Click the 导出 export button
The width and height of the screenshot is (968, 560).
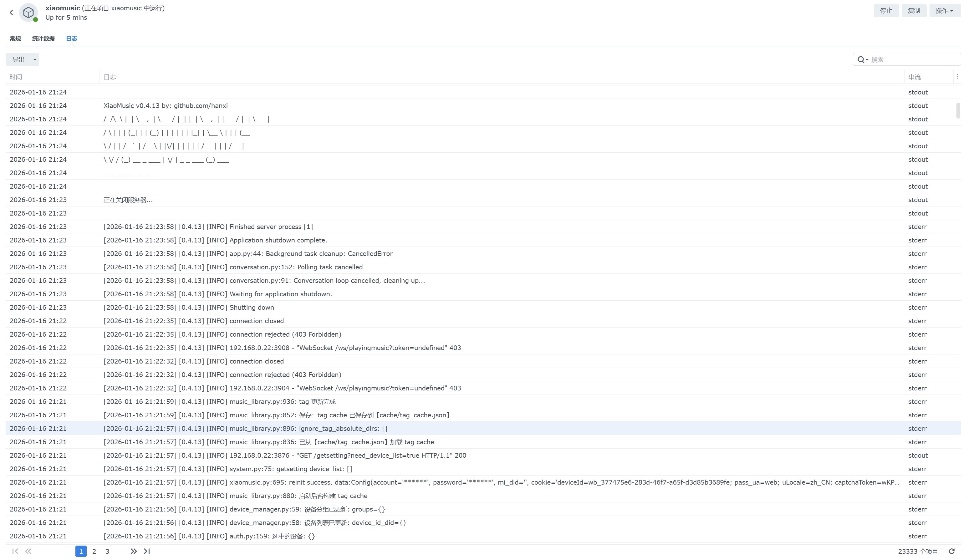[x=18, y=59]
